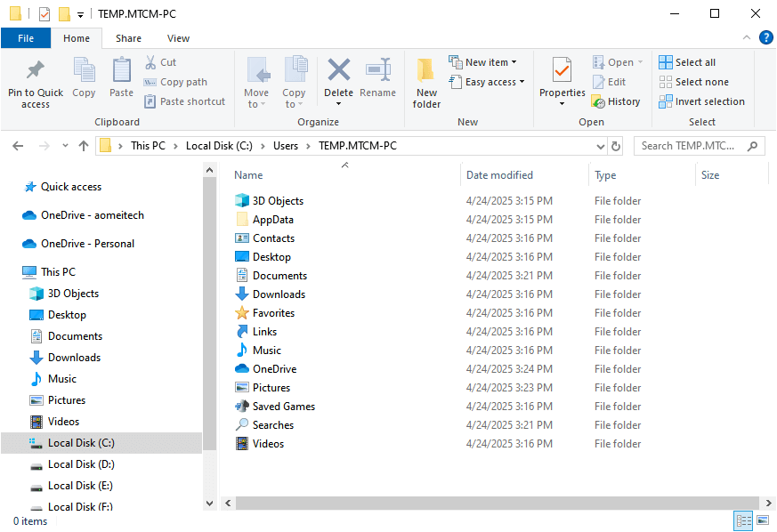Viewport: 777px width, 532px height.
Task: Click Invert selection in ribbon
Action: click(x=701, y=101)
